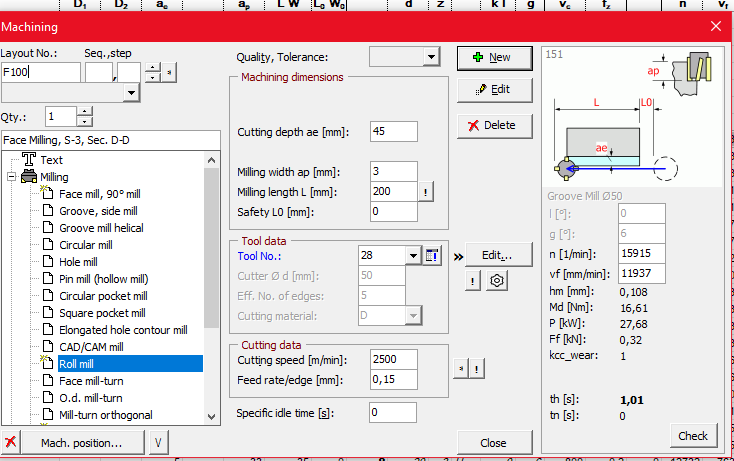Click the Milling length L field
Image resolution: width=734 pixels, height=461 pixels.
[x=394, y=192]
